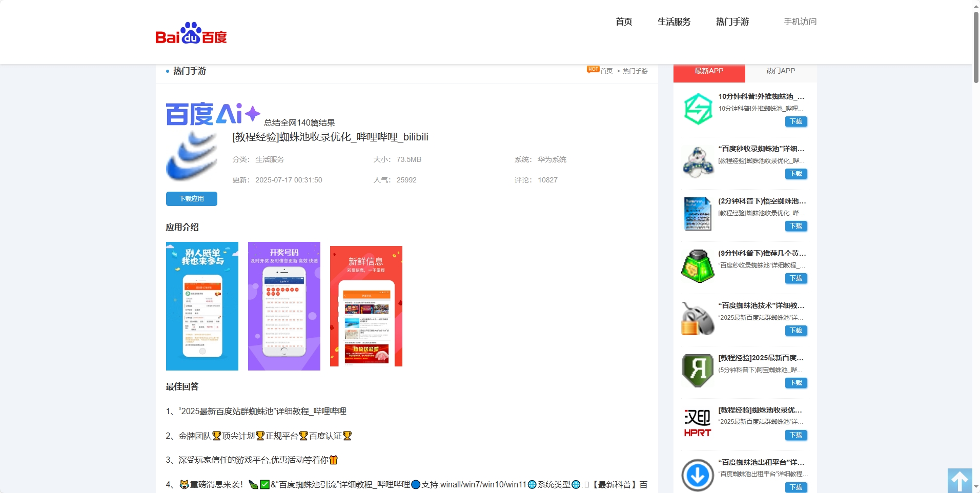Click the 手机访问 header link

[800, 22]
